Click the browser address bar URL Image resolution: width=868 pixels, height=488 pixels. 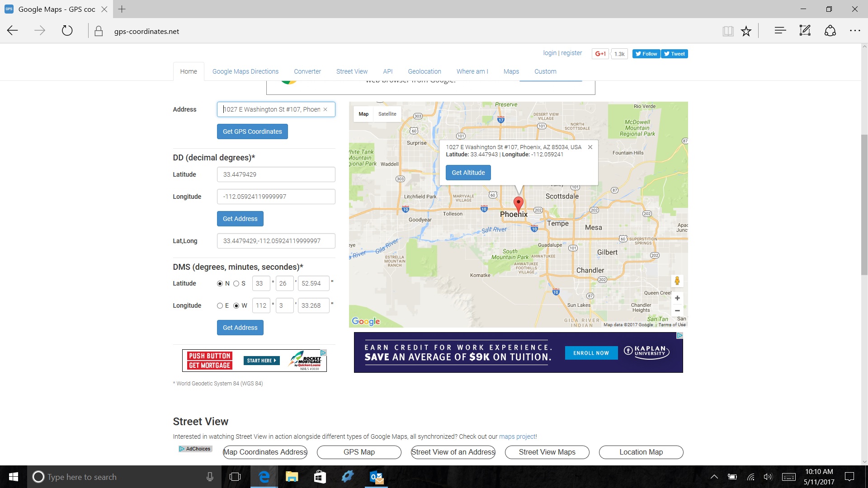coord(146,31)
